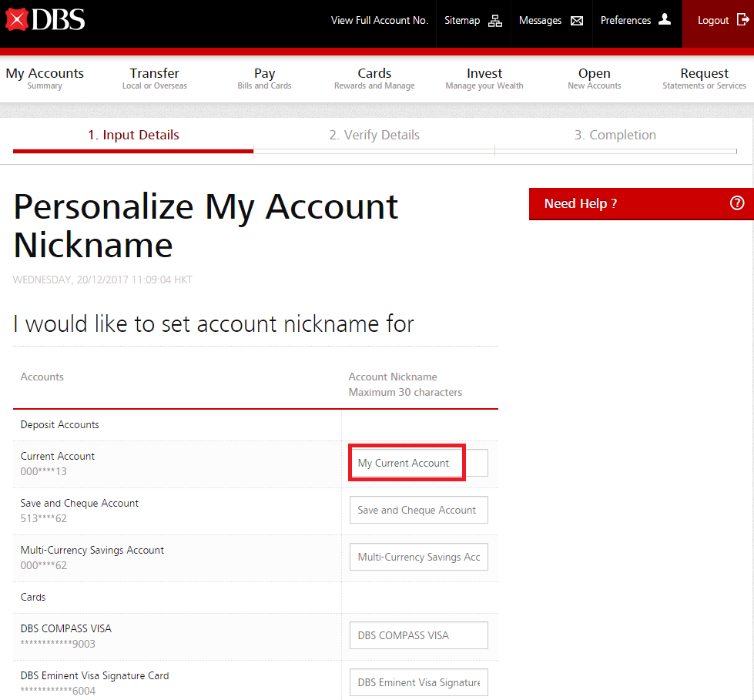Image resolution: width=754 pixels, height=700 pixels.
Task: Open the Sitemap icon
Action: point(495,21)
